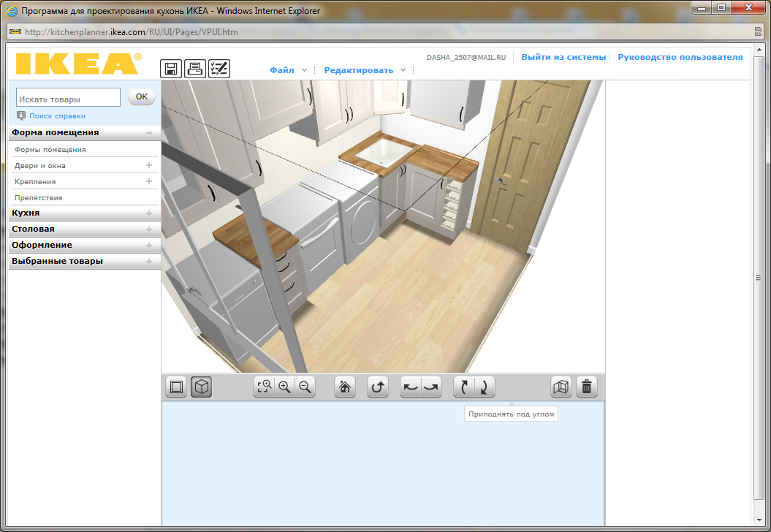Viewport: 771px width, 532px height.
Task: Click the zoom-to-fit icon with dashed frame
Action: click(x=264, y=387)
